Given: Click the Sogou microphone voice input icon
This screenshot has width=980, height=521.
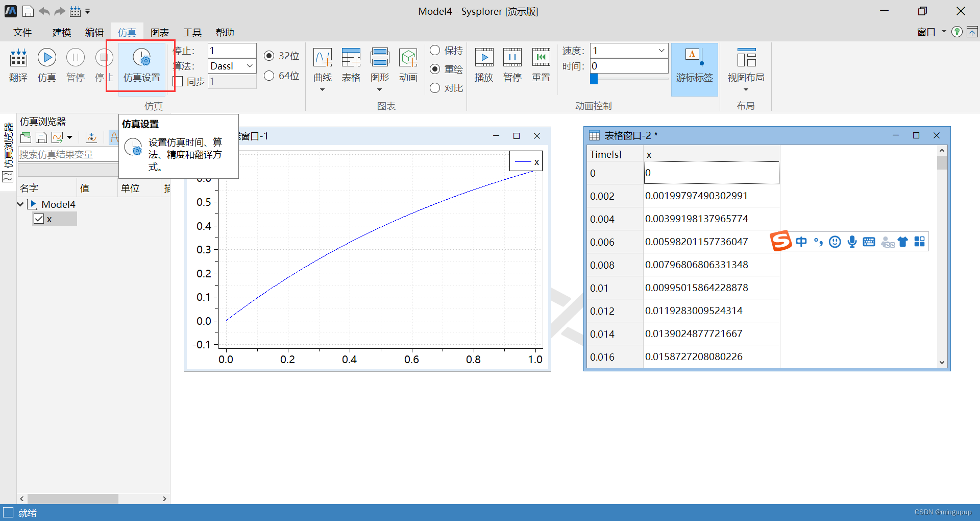Looking at the screenshot, I should click(852, 242).
